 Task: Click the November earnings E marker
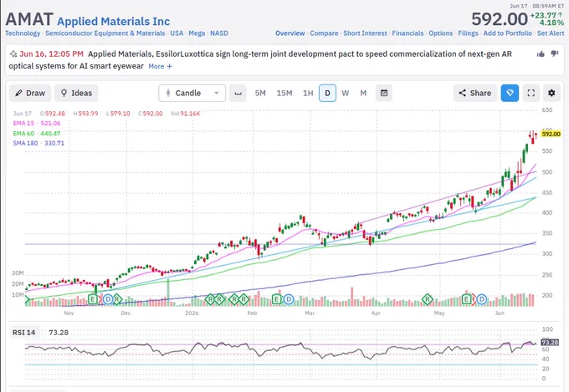[93, 299]
